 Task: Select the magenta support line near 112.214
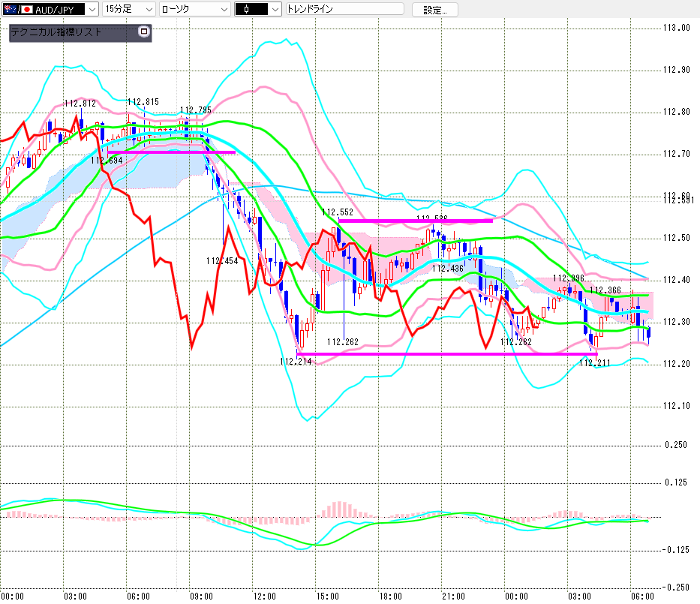coord(446,354)
